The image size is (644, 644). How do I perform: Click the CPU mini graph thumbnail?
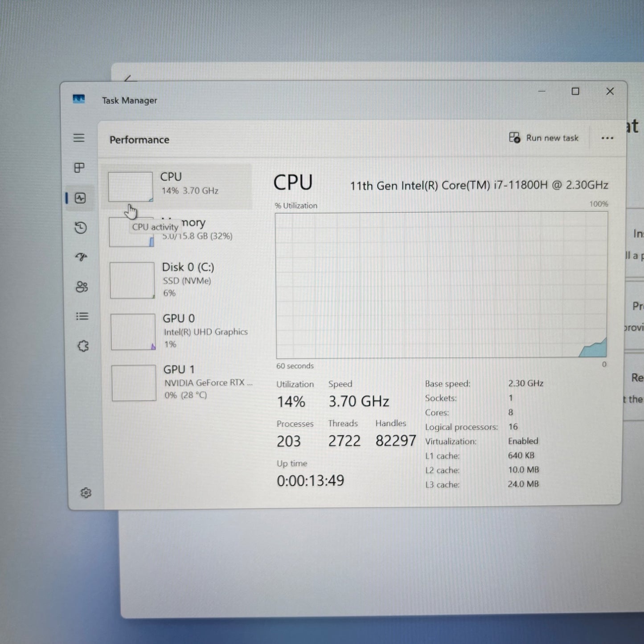(x=131, y=187)
